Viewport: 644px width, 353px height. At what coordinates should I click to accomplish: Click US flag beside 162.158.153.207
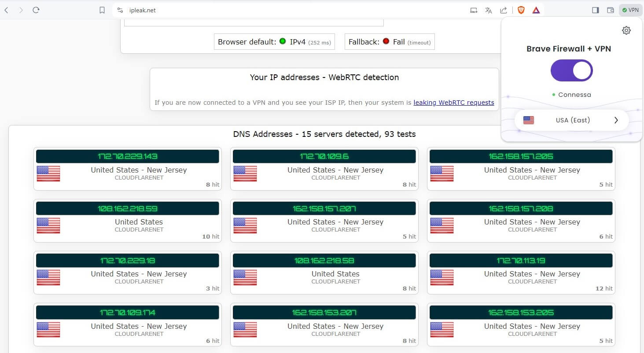click(x=245, y=330)
